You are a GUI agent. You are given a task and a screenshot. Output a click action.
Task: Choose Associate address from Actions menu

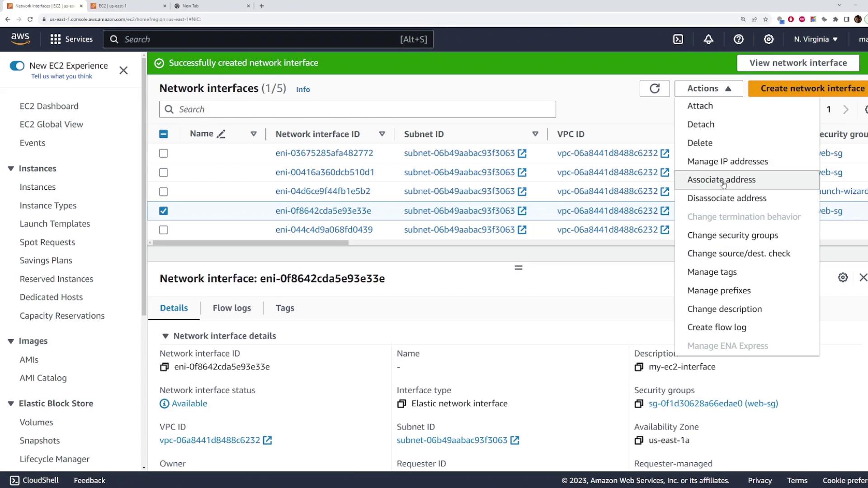coord(721,180)
